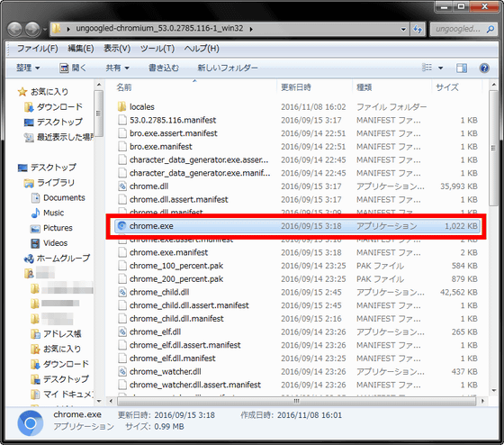
Task: Click the file list vertical scrollbar thumb
Action: pos(493,148)
